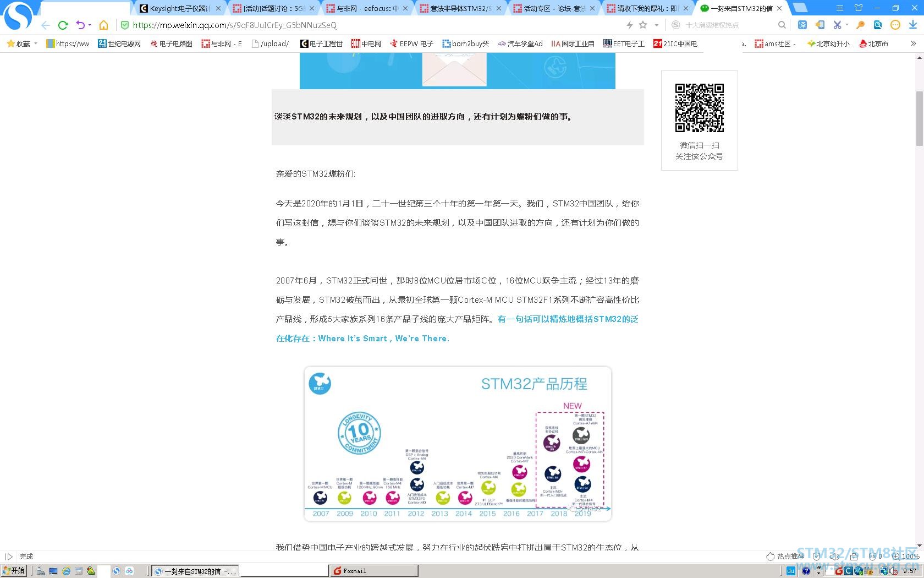Screen dimensions: 924x578
Task: Click the taskbar clock showing 9:57
Action: [x=910, y=571]
